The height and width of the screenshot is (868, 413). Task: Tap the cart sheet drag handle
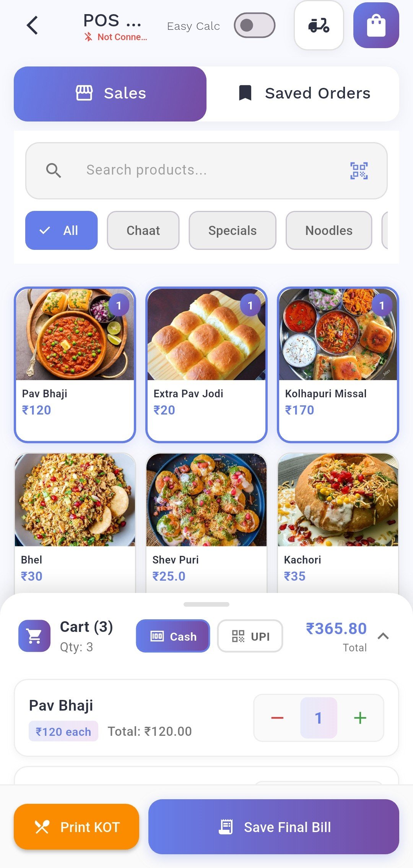coord(206,604)
